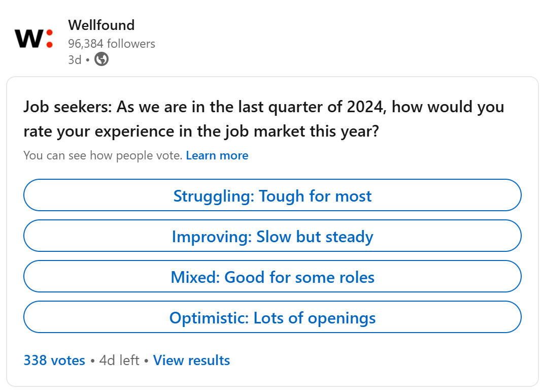Viewport: 541px width, 392px height.
Task: Click the 4d left poll duration text
Action: [119, 360]
